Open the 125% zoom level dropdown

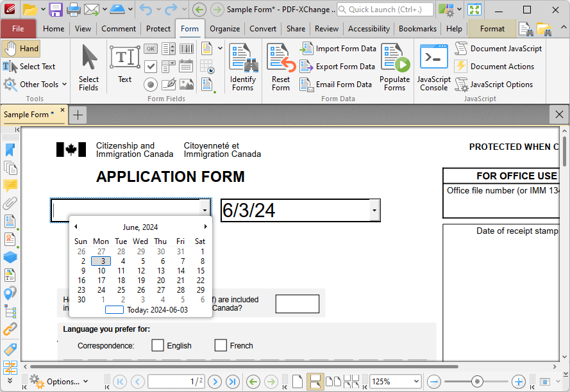[x=416, y=382]
